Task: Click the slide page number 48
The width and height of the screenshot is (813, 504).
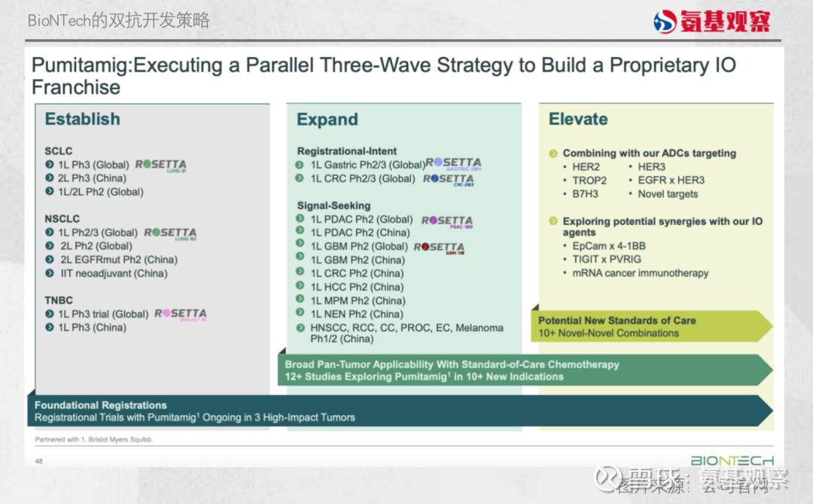Action: point(39,461)
